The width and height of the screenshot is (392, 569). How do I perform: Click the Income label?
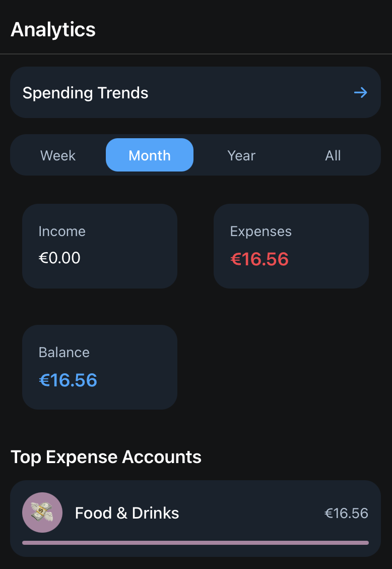point(62,232)
